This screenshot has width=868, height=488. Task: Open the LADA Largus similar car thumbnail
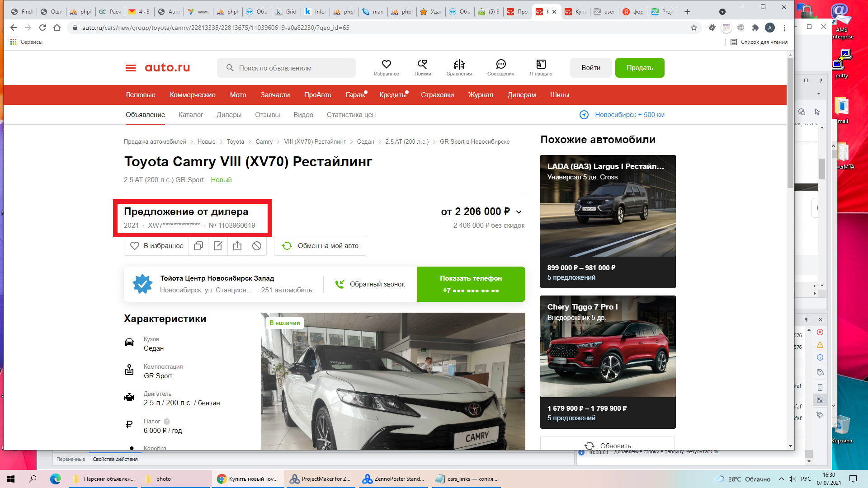(608, 212)
